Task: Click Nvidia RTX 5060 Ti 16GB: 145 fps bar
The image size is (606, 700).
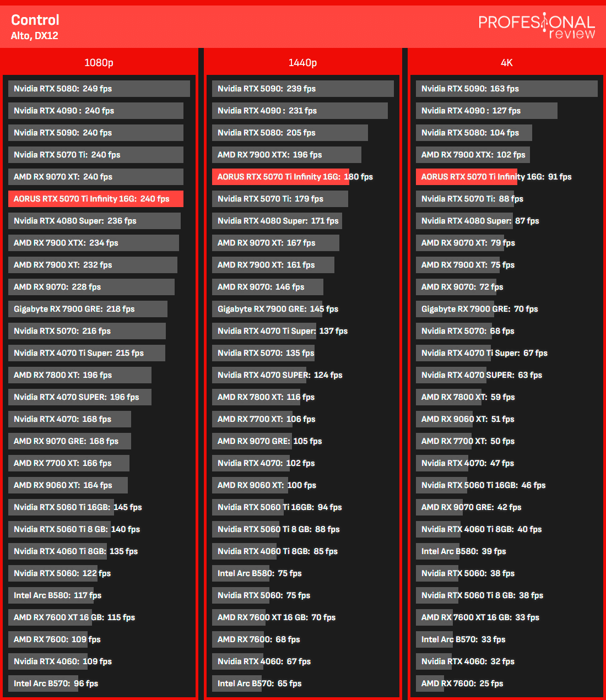Action: point(61,507)
